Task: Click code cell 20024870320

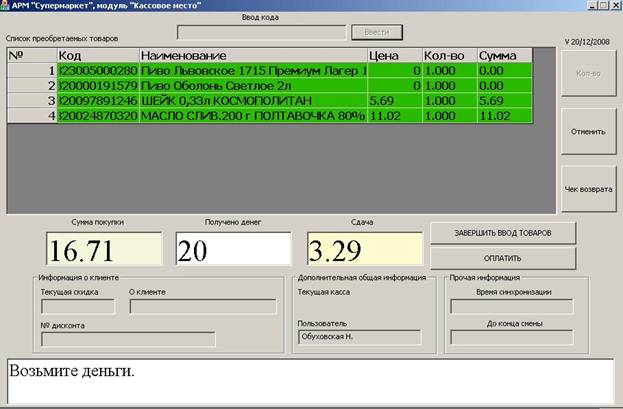Action: pos(99,116)
